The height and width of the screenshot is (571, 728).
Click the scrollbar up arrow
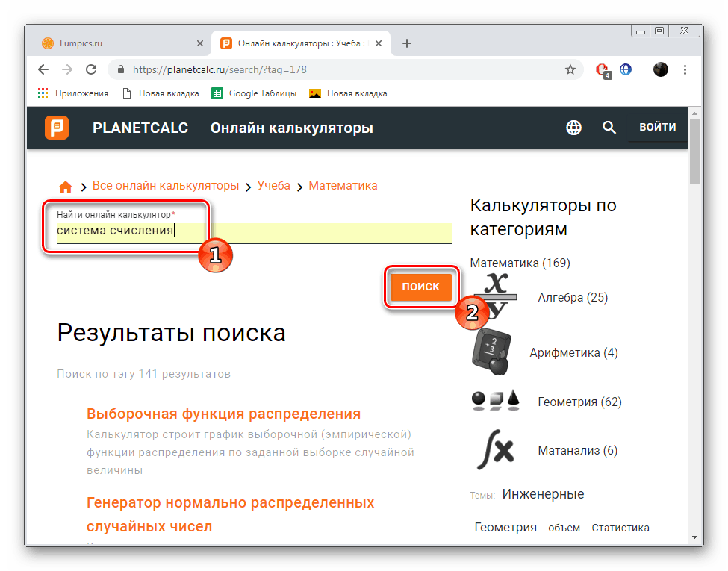(694, 113)
